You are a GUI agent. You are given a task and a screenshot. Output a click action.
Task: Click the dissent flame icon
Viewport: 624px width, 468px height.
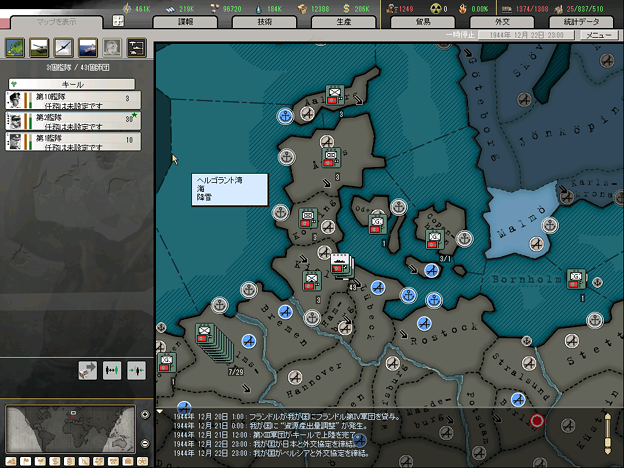463,8
